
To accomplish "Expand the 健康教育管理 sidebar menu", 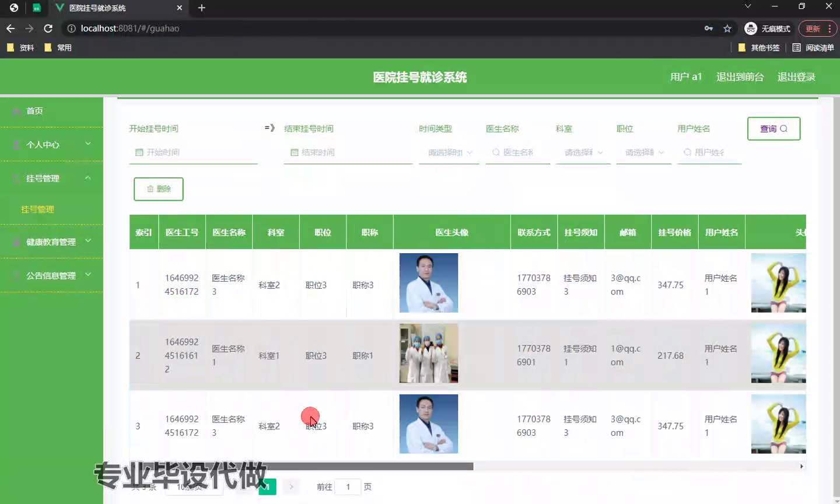I will (51, 242).
